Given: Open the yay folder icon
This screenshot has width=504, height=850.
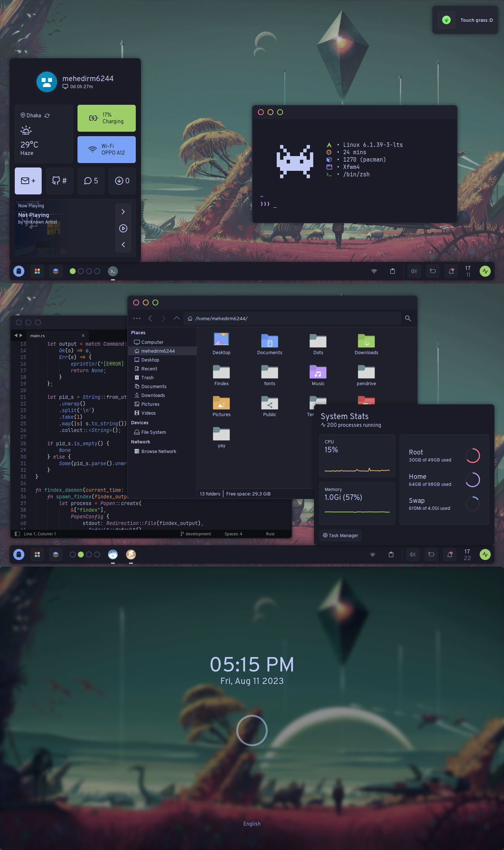Looking at the screenshot, I should click(221, 434).
